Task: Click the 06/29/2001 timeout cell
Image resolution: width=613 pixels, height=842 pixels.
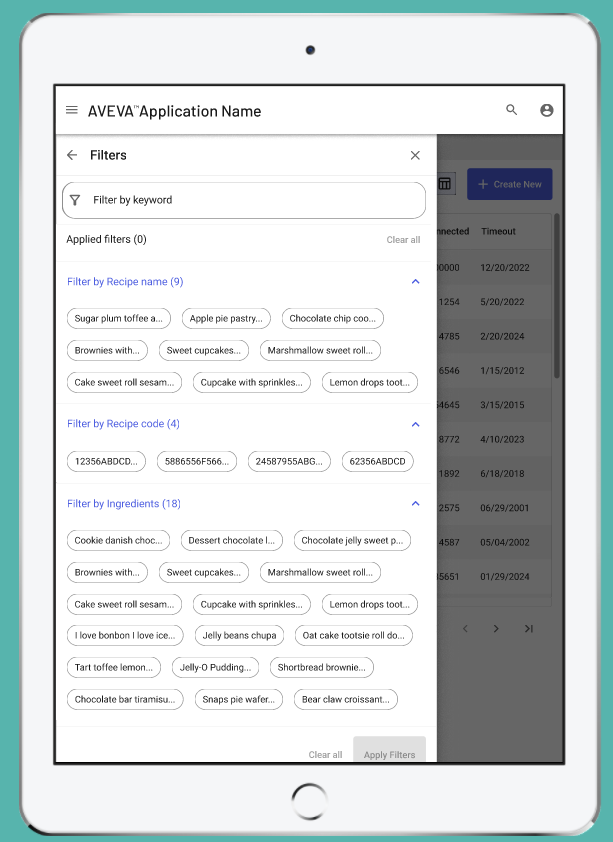Action: coord(505,508)
